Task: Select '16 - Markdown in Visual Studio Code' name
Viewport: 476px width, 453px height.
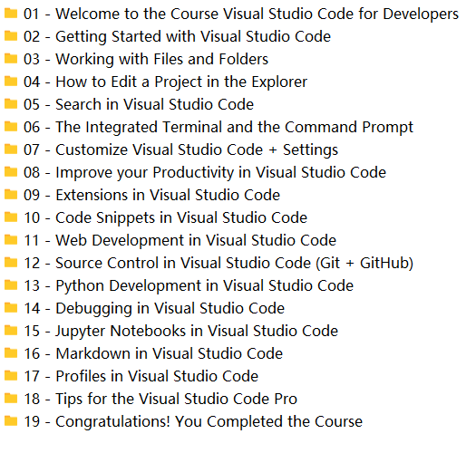Action: point(153,353)
